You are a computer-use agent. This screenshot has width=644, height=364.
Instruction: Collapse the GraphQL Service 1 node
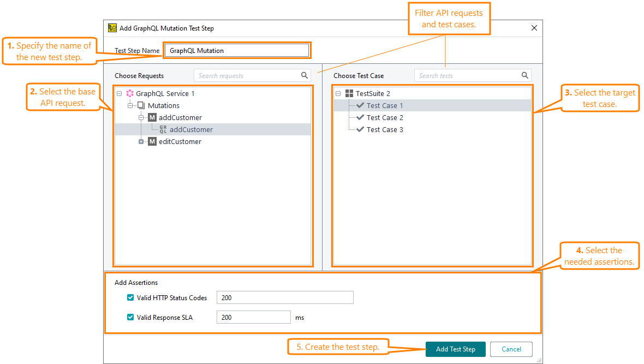point(120,93)
